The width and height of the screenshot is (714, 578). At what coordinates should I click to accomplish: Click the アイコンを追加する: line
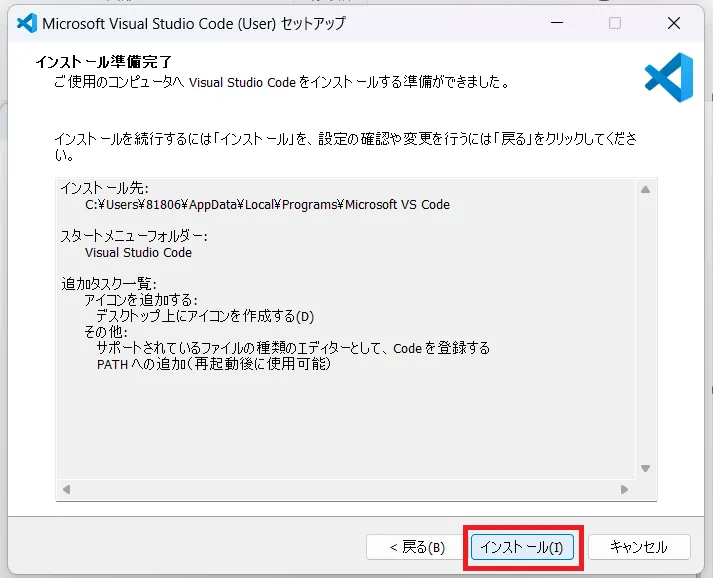click(141, 300)
